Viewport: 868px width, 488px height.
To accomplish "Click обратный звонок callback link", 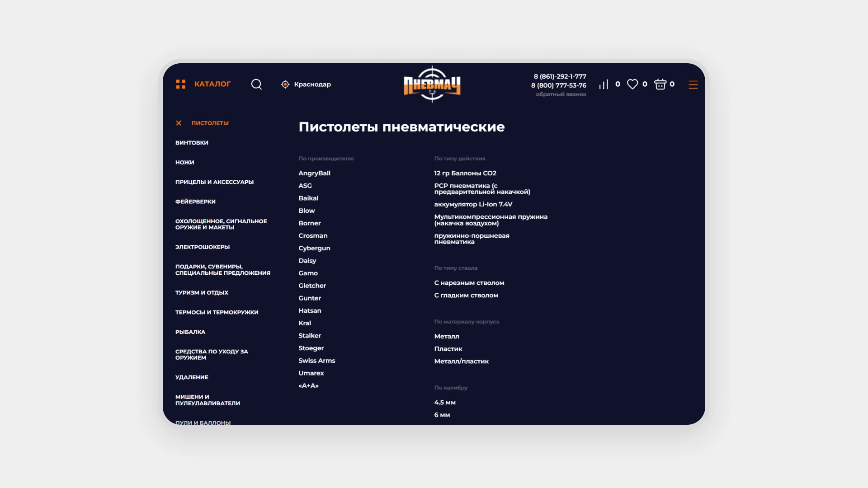I will 561,94.
